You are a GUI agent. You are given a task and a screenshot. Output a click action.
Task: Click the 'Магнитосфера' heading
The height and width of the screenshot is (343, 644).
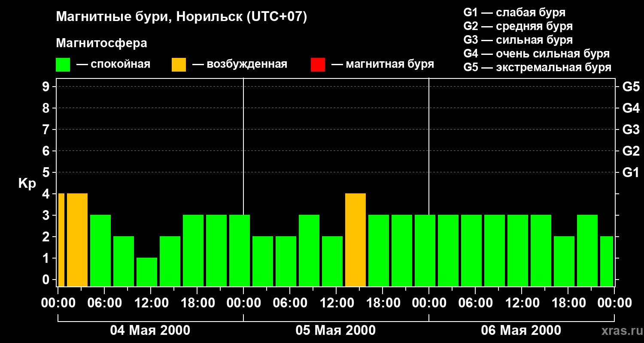(x=102, y=43)
